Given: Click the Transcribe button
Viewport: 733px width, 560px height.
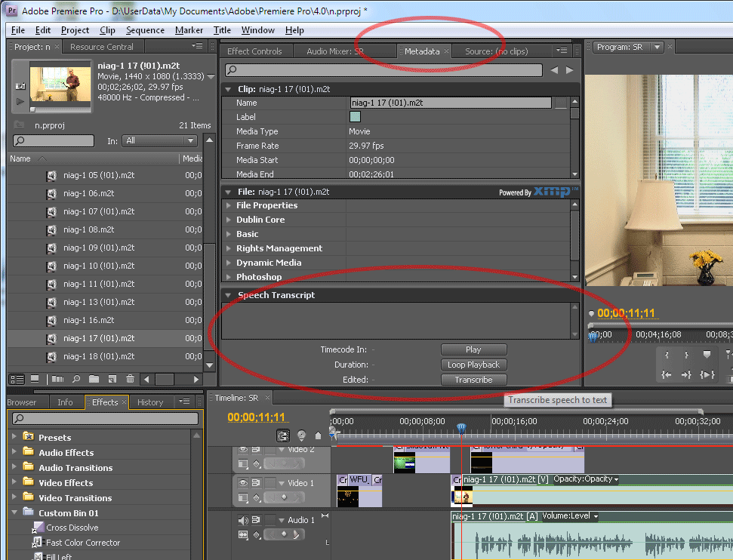Looking at the screenshot, I should click(x=473, y=380).
